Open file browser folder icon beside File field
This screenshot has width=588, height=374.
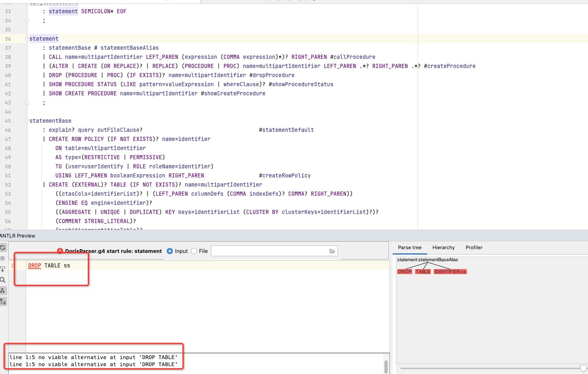[x=332, y=251]
